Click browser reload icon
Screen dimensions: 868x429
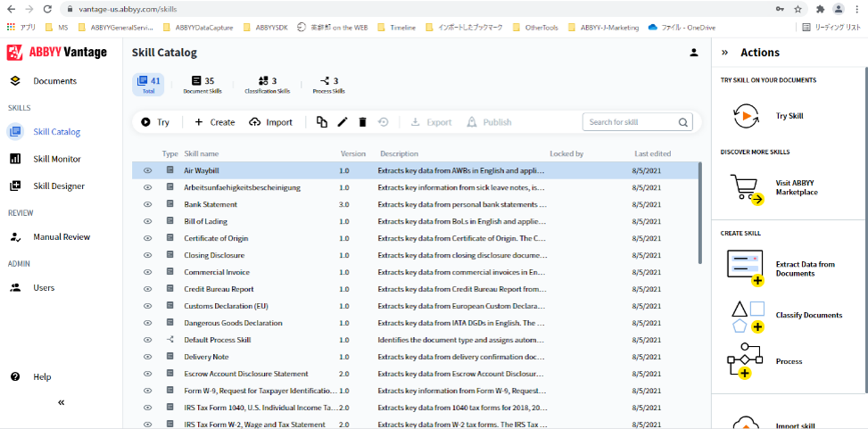point(47,9)
